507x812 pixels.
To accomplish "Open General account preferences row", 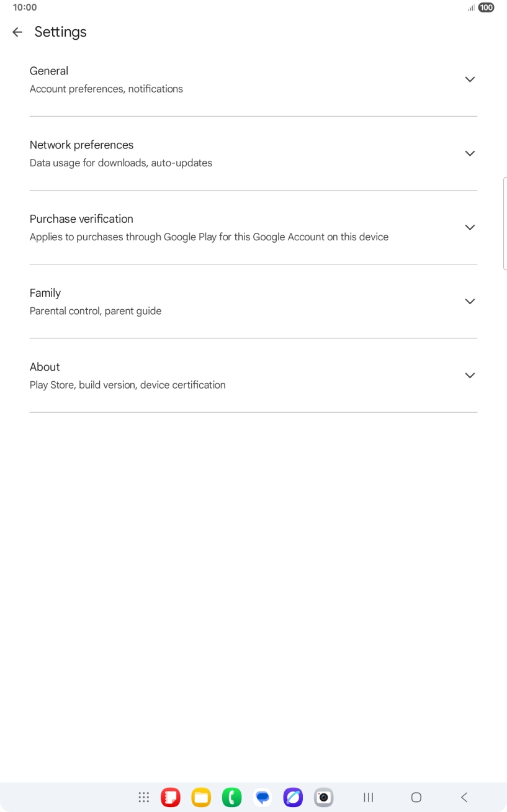I will click(x=186, y=79).
